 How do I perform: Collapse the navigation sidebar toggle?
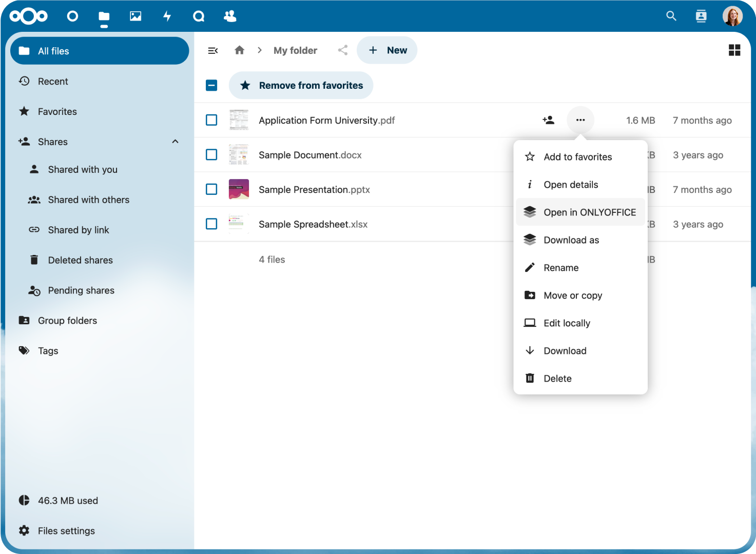click(x=212, y=50)
